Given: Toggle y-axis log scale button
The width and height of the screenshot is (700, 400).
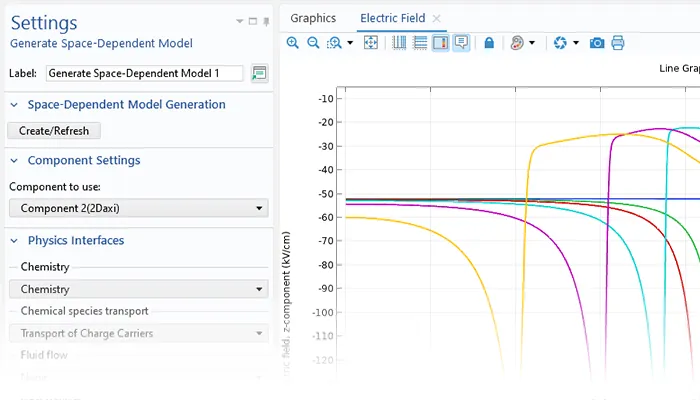Looking at the screenshot, I should click(420, 43).
